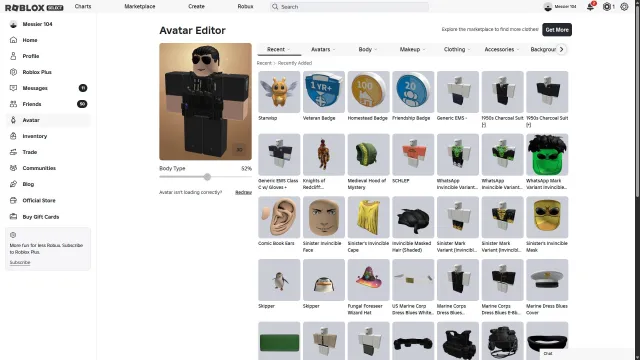640x360 pixels.
Task: Select Sinister's Invincible Cape
Action: [x=369, y=217]
